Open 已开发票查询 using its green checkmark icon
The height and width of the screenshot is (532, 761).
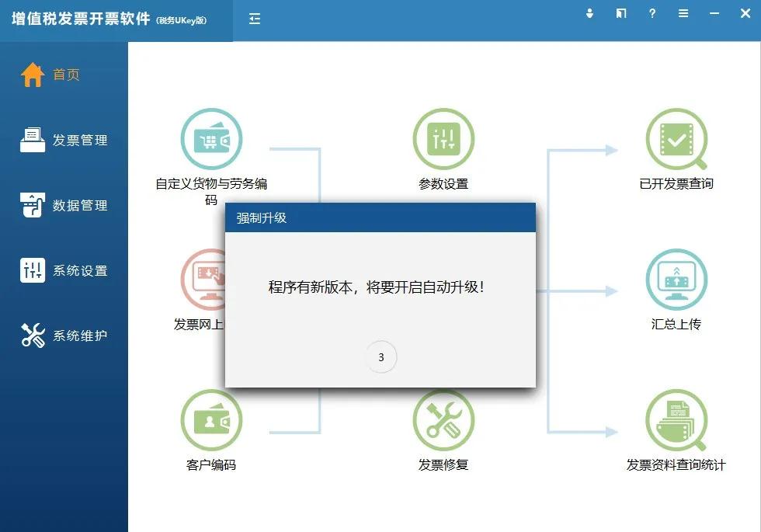click(676, 139)
